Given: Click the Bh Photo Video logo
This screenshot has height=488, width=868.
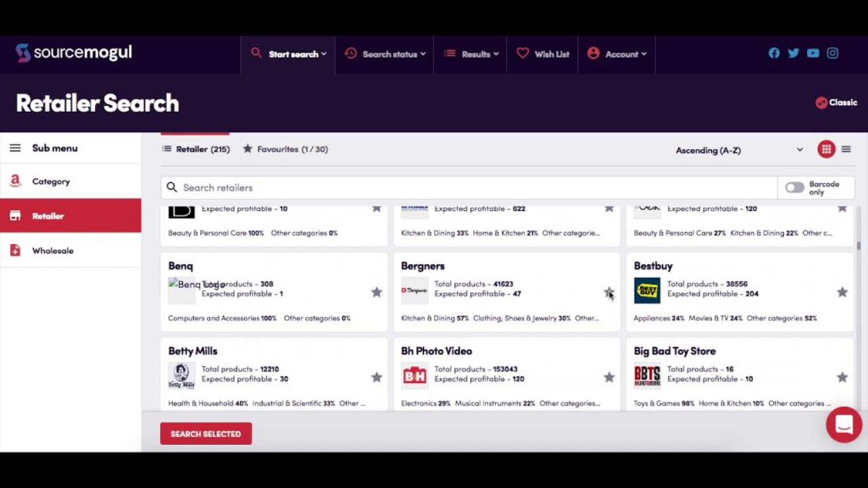Looking at the screenshot, I should pos(415,375).
